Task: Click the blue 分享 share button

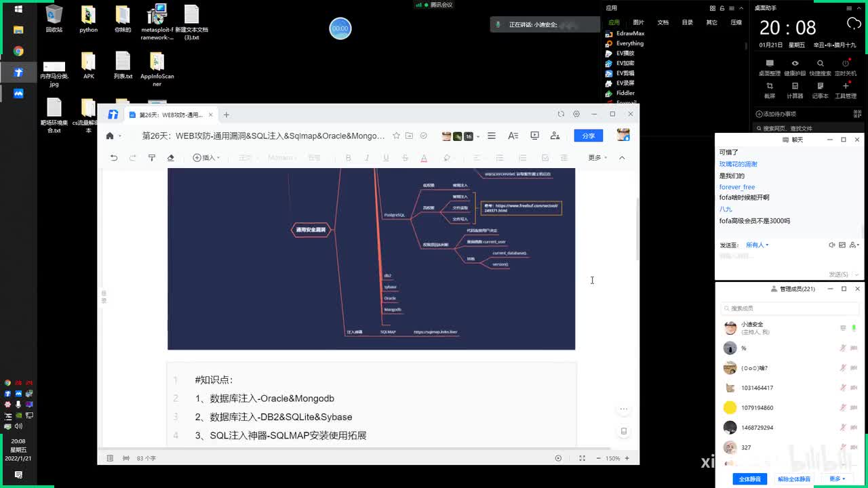Action: click(588, 136)
